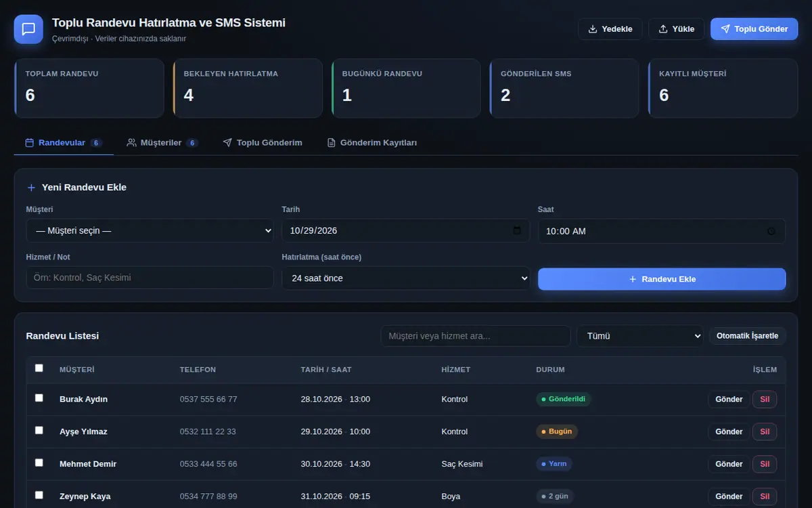
Task: Check the box for Burak Aydın
Action: pos(39,398)
